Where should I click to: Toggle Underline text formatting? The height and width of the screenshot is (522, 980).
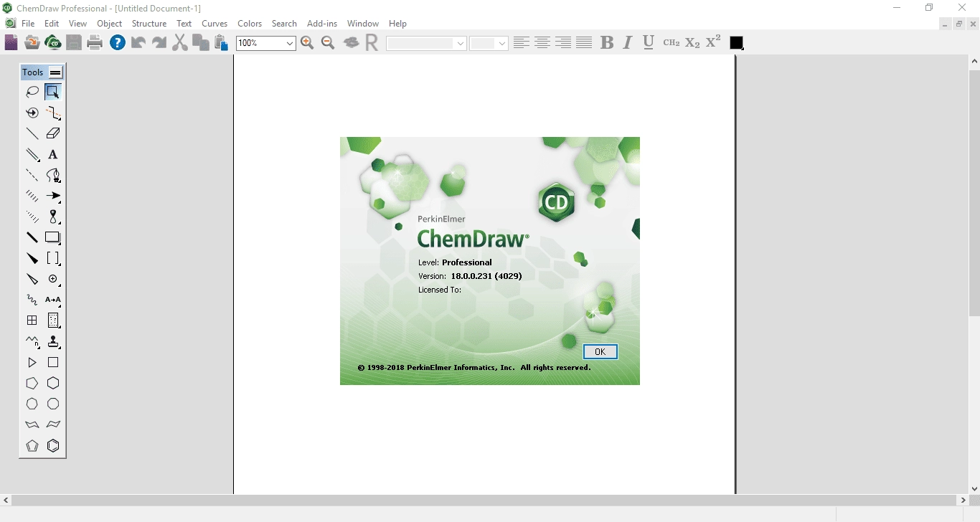(x=649, y=43)
